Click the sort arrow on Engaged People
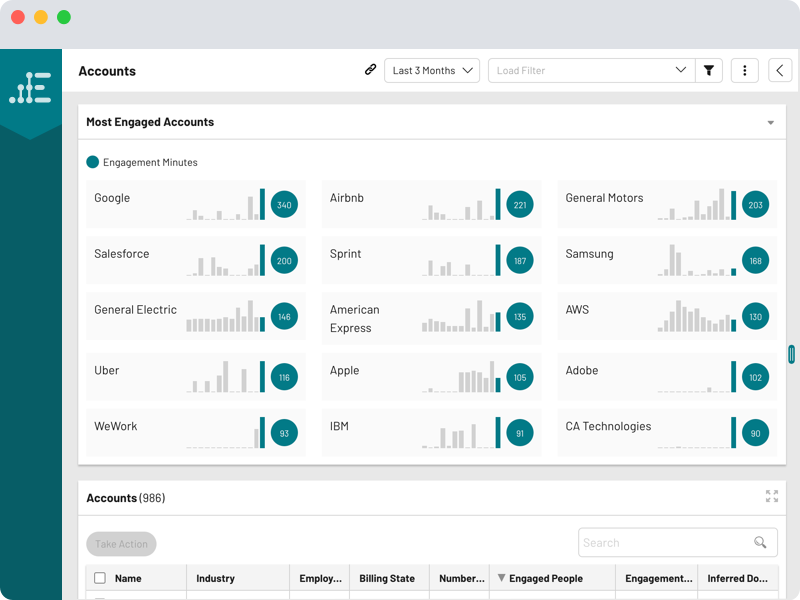The image size is (800, 600). tap(501, 578)
